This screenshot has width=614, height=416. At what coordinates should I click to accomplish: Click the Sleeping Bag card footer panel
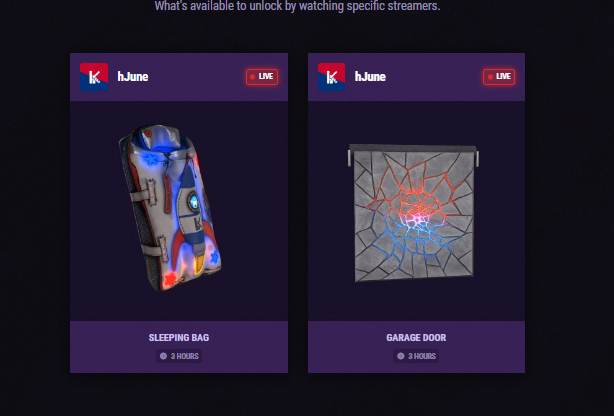click(179, 347)
